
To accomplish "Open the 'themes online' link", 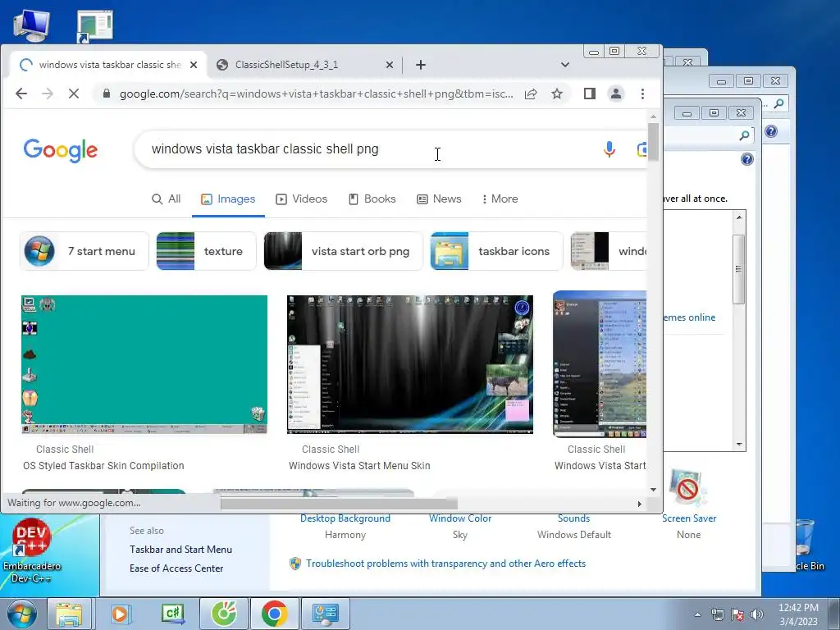I will click(x=689, y=317).
